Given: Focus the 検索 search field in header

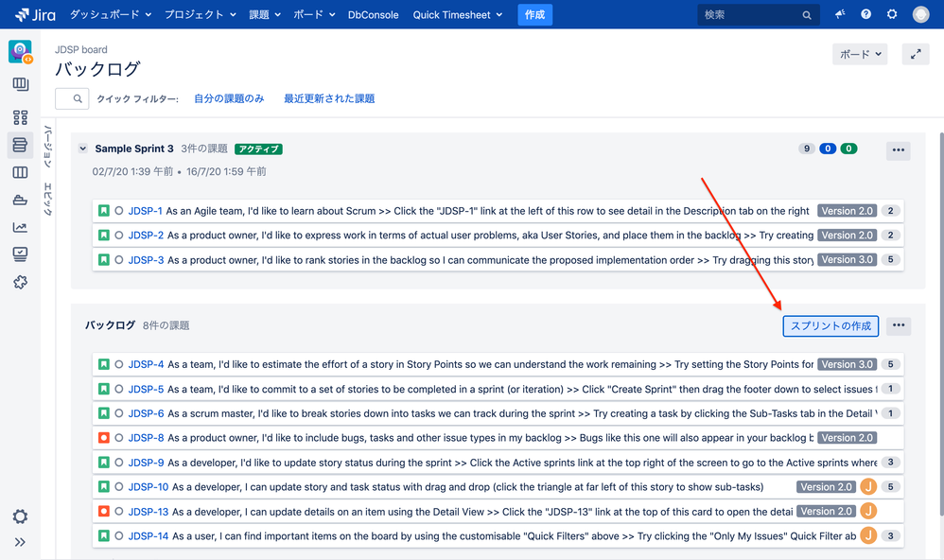Looking at the screenshot, I should (758, 14).
